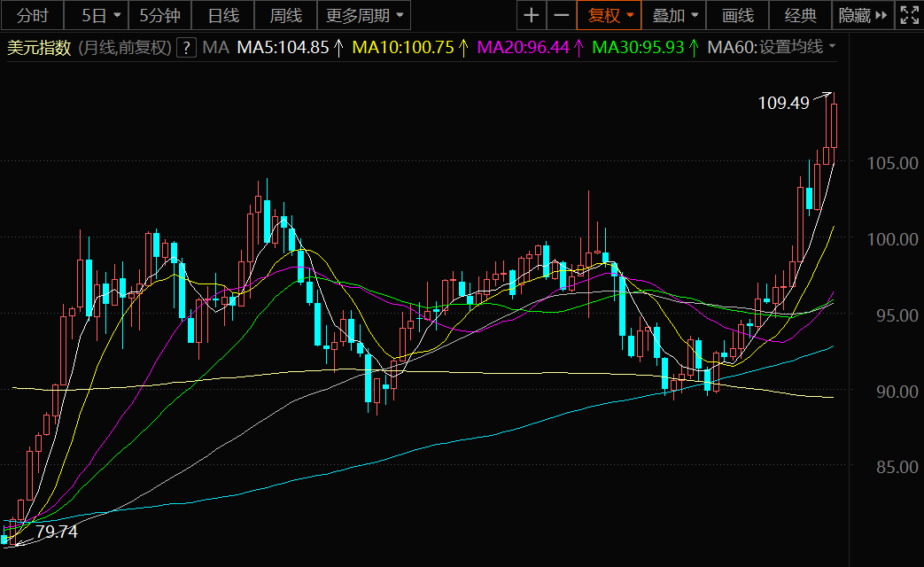The image size is (924, 567).
Task: Click the arrow beside MA10 value
Action: click(462, 48)
